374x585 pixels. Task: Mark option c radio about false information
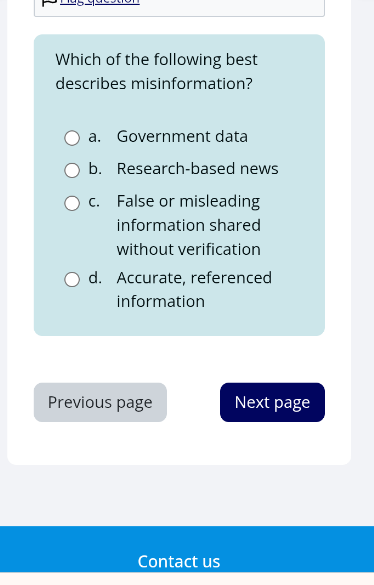click(72, 203)
